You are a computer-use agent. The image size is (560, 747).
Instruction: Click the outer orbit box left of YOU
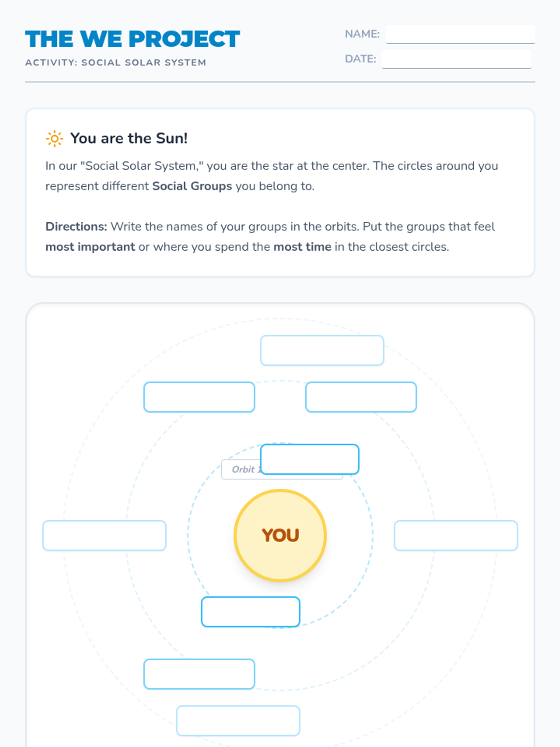click(105, 536)
